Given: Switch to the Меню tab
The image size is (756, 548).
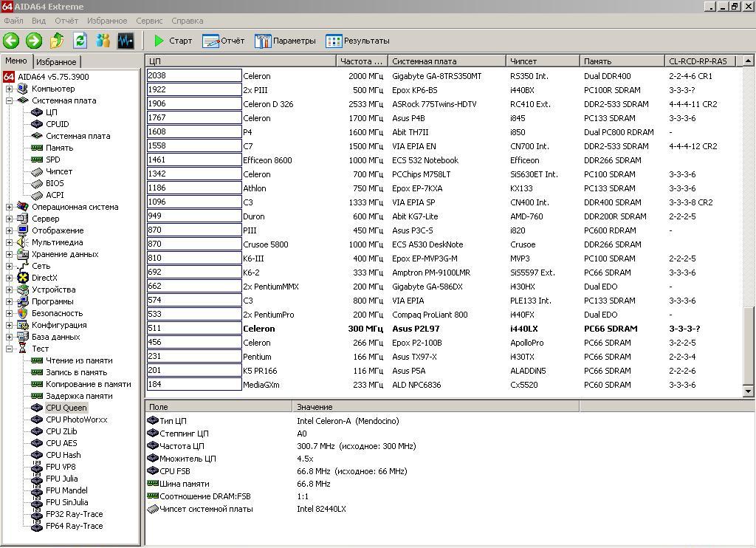Looking at the screenshot, I should (16, 61).
